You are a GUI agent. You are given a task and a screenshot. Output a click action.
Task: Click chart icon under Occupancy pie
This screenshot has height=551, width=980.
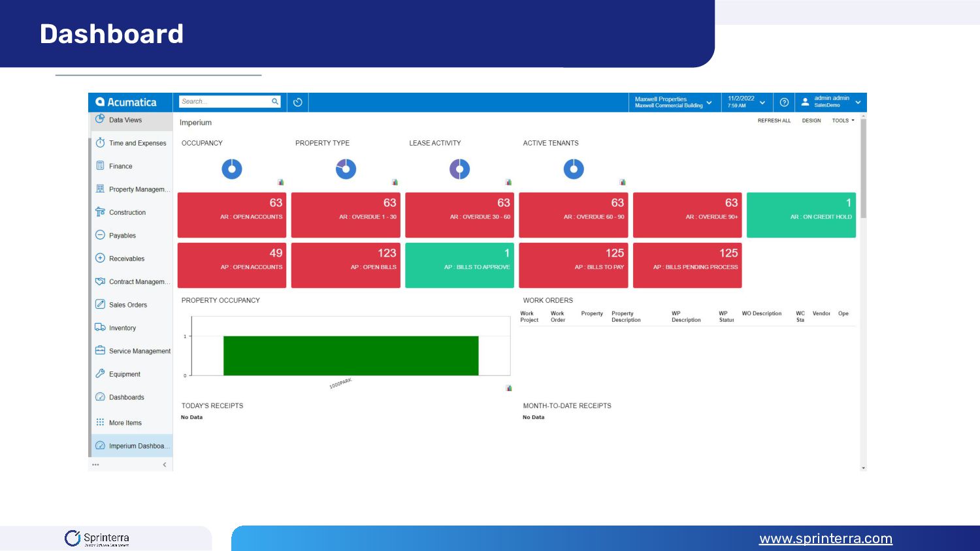coord(281,183)
